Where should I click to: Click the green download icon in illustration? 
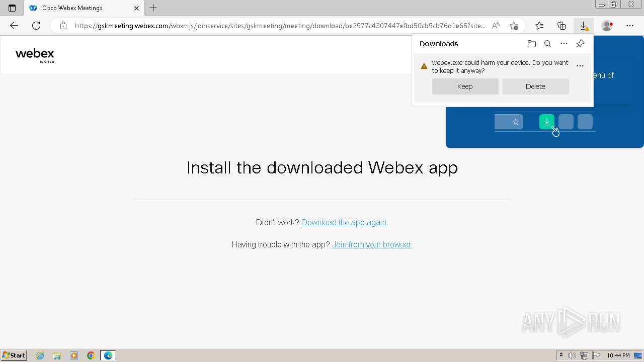[x=547, y=122]
